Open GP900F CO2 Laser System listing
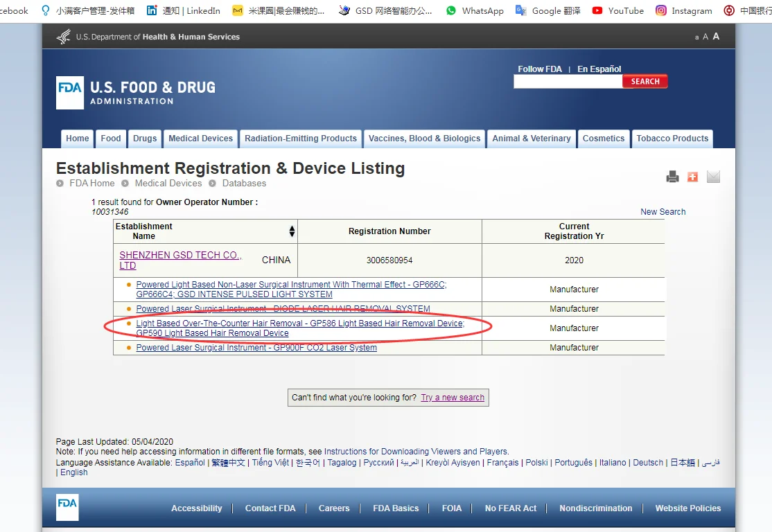Image resolution: width=772 pixels, height=532 pixels. coord(256,348)
